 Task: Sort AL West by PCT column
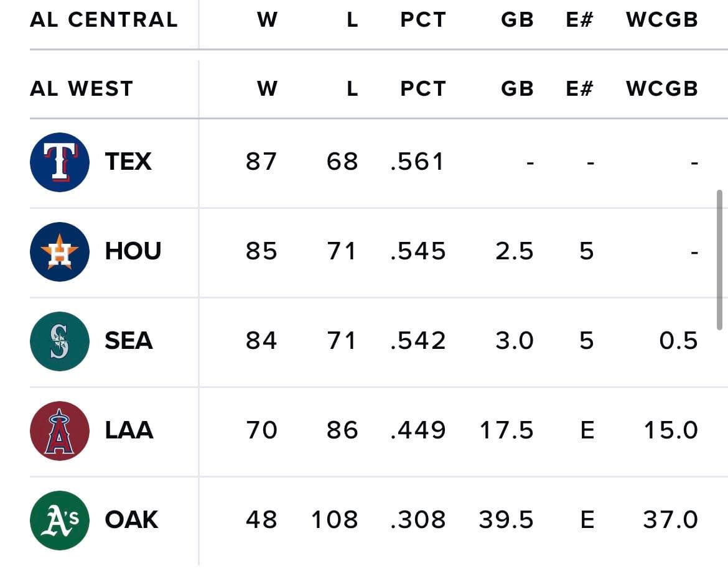coord(423,89)
